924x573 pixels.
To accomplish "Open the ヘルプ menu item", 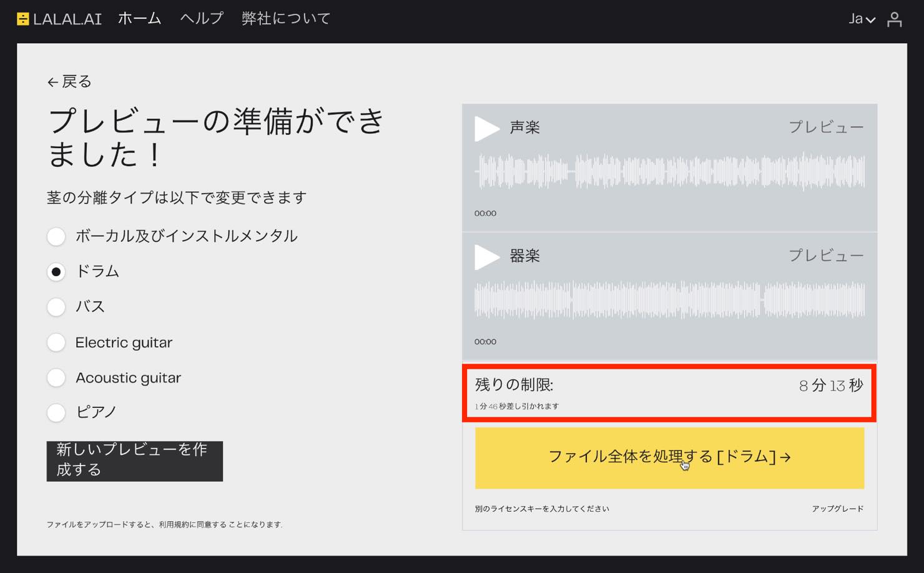I will (202, 19).
